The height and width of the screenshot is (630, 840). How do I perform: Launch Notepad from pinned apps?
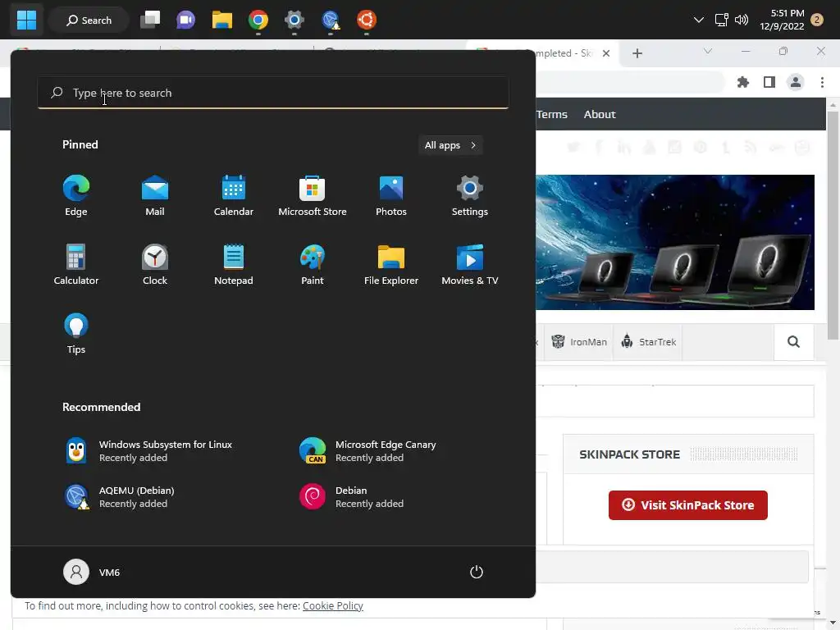point(234,265)
